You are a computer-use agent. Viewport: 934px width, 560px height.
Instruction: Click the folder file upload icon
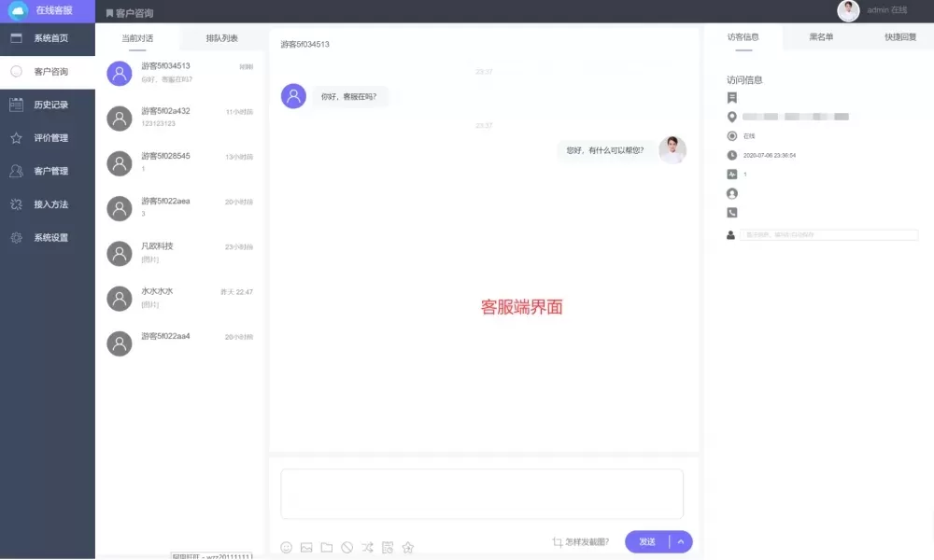[x=327, y=547]
